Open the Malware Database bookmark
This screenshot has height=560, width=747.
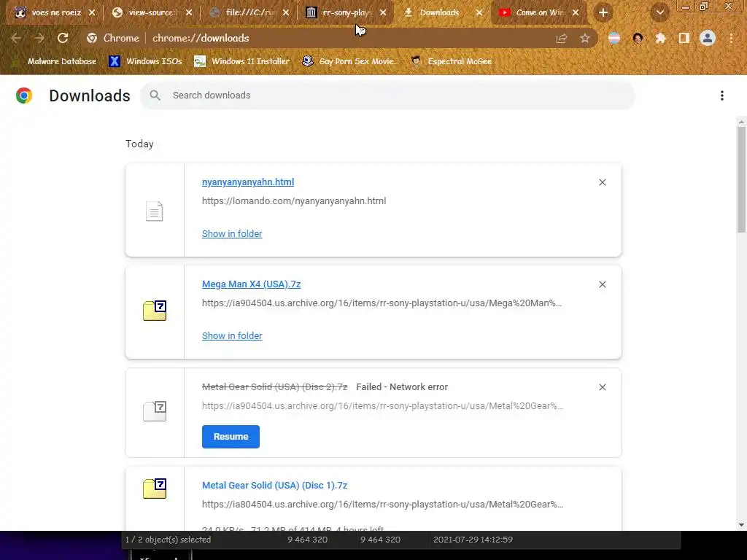53,61
